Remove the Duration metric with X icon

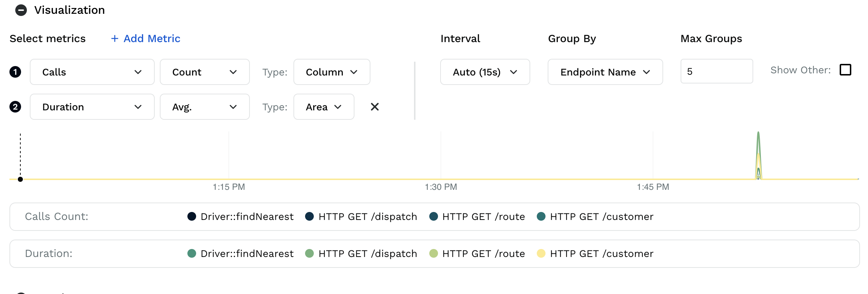pos(374,107)
